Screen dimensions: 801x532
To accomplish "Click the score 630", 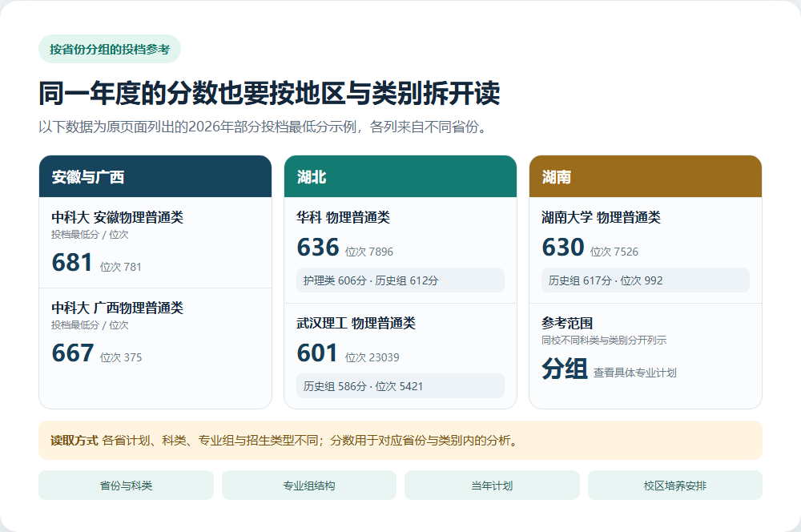I will coord(563,247).
